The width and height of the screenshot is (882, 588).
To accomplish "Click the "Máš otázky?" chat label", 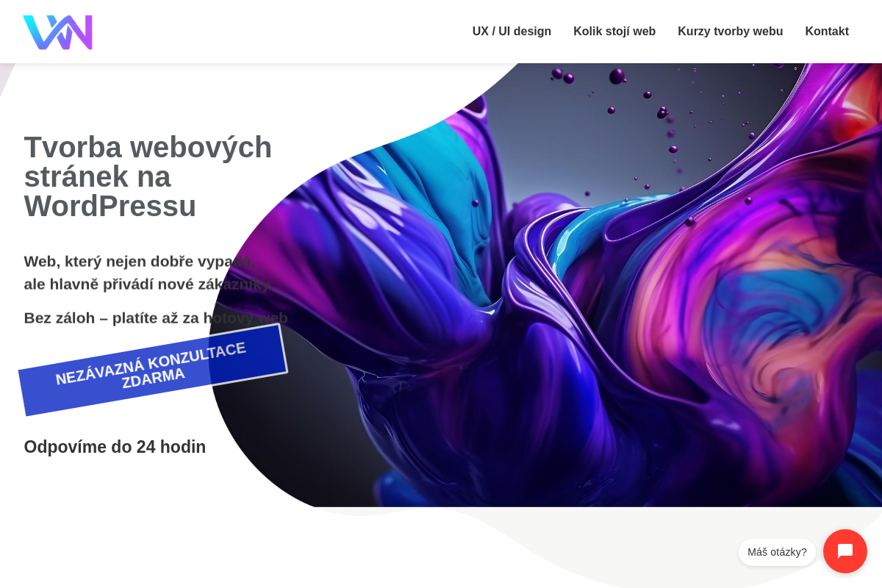I will coord(777,552).
